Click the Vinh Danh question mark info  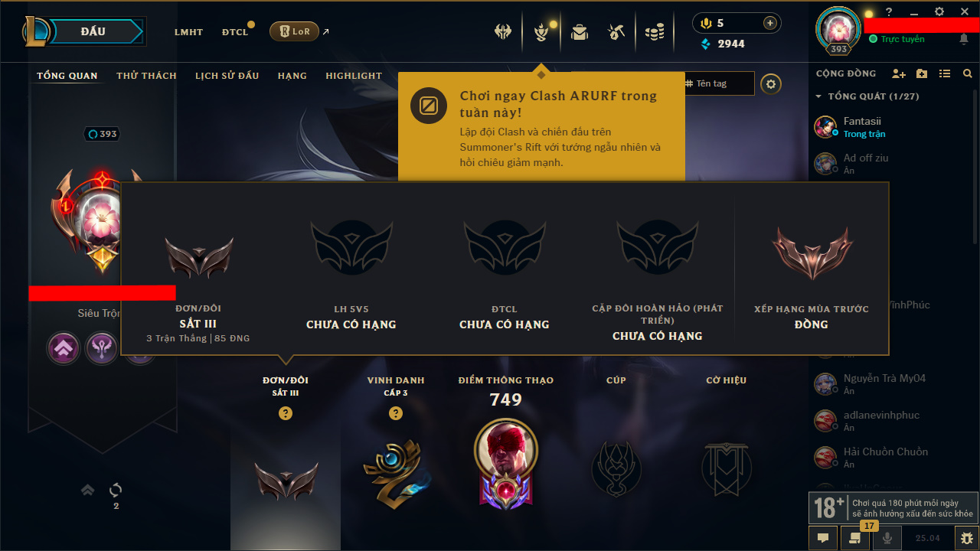396,413
